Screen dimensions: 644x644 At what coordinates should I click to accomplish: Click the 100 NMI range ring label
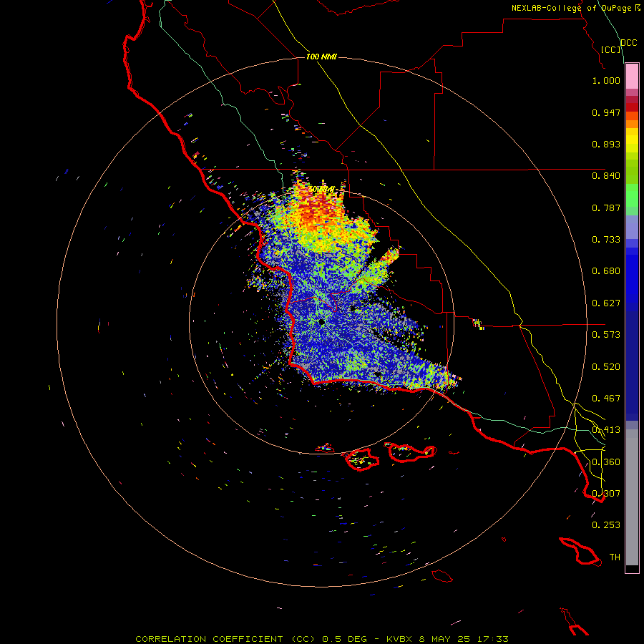click(x=321, y=57)
